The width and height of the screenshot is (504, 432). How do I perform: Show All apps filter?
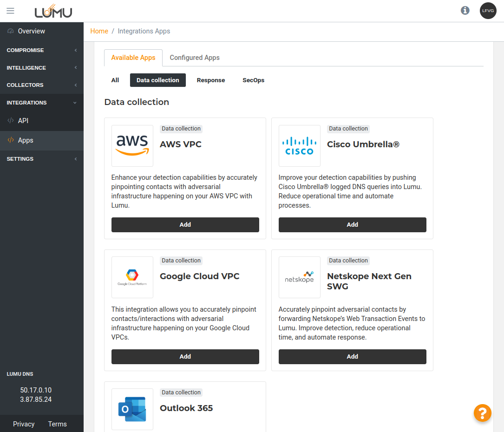click(115, 80)
